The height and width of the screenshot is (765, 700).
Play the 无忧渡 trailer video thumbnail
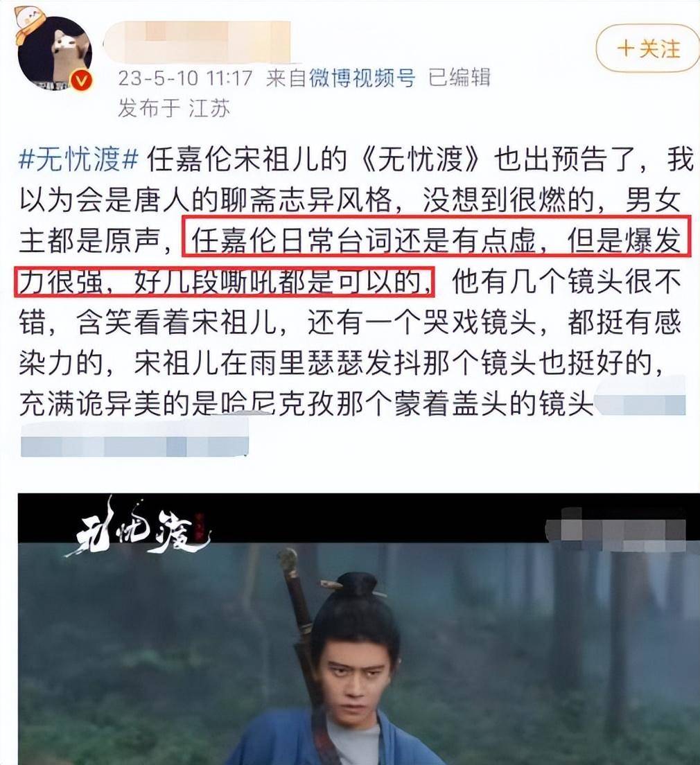(359, 629)
